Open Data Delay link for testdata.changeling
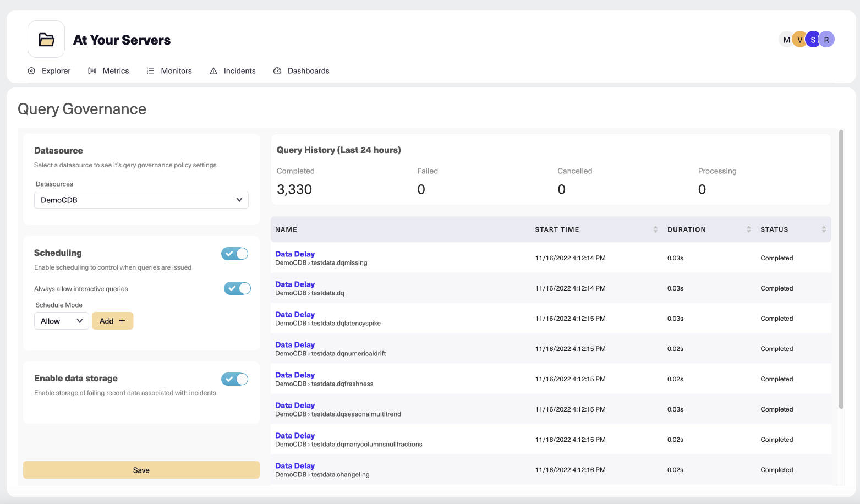The height and width of the screenshot is (504, 860). [295, 465]
